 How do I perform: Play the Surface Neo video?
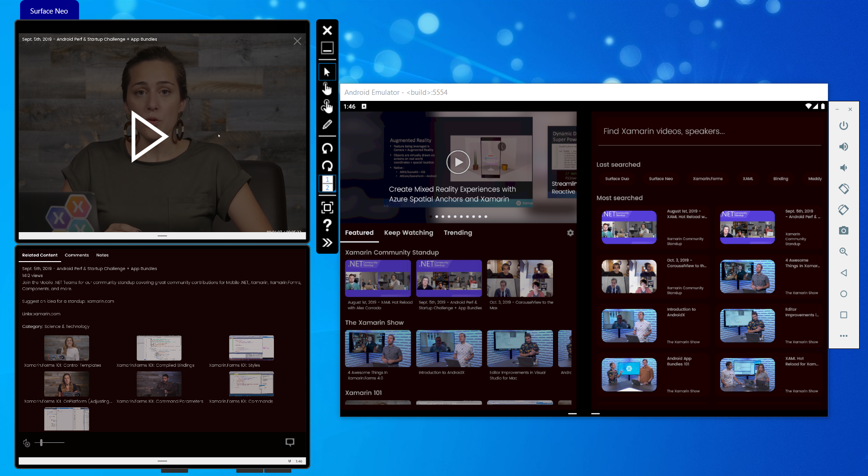(149, 136)
